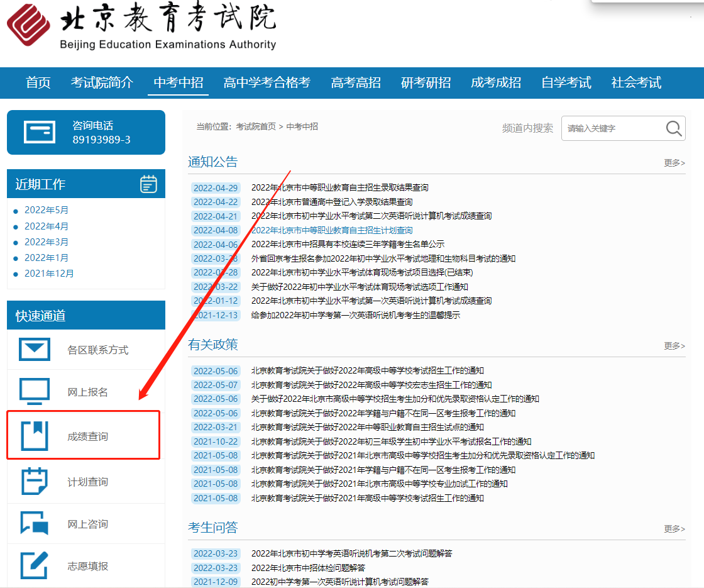The image size is (704, 588).
Task: Click the 请输入关键字 search field
Action: (x=613, y=128)
